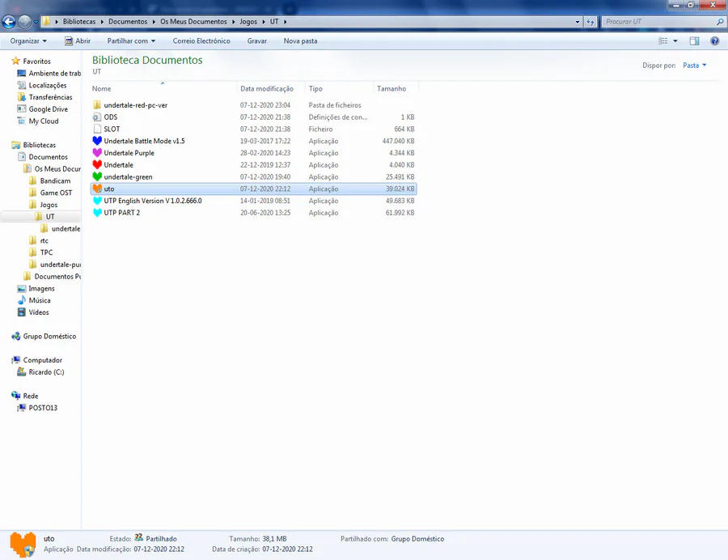Click the cyan heart UTP English Version icon
Image resolution: width=728 pixels, height=560 pixels.
[x=97, y=201]
